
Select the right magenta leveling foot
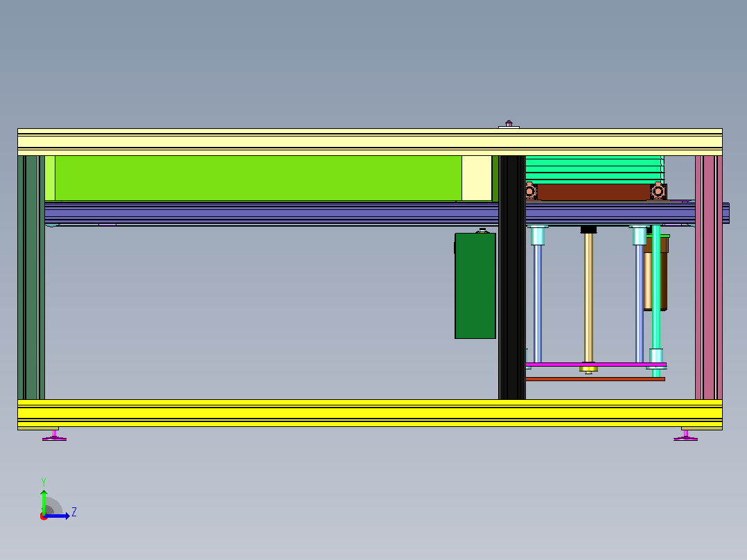point(685,436)
